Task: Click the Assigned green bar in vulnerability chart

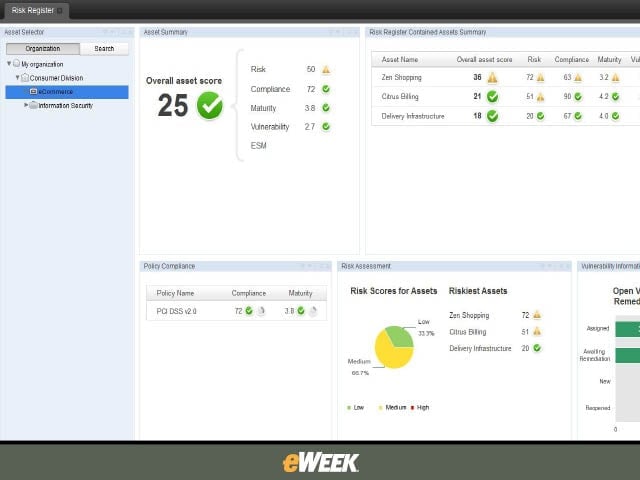Action: [x=628, y=329]
